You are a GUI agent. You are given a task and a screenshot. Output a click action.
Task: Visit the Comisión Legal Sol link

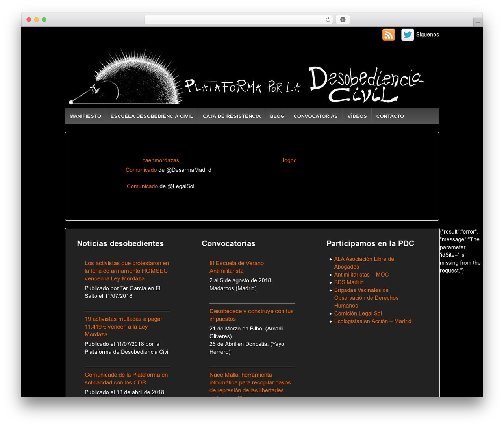pyautogui.click(x=358, y=314)
